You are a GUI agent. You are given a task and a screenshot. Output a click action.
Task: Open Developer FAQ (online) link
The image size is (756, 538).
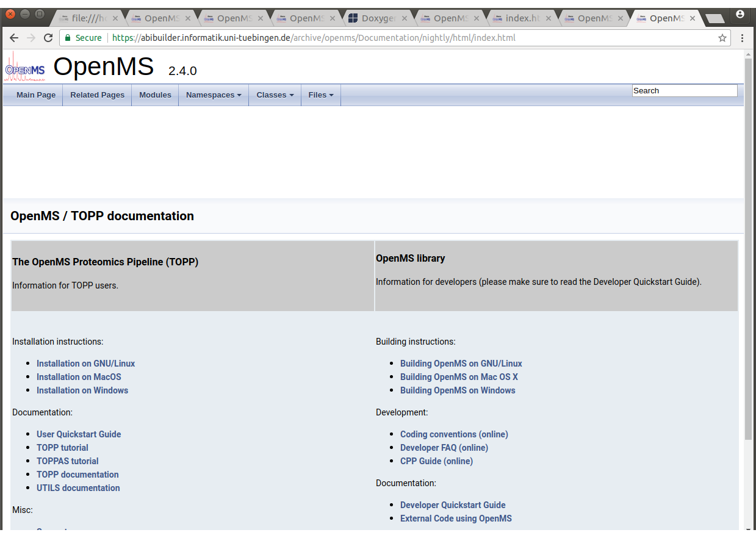click(444, 448)
